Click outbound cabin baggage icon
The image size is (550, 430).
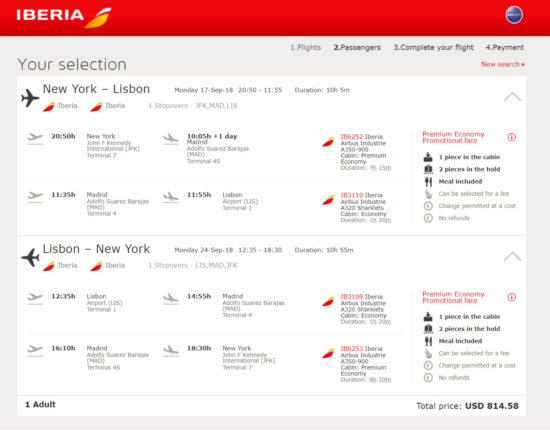(428, 157)
